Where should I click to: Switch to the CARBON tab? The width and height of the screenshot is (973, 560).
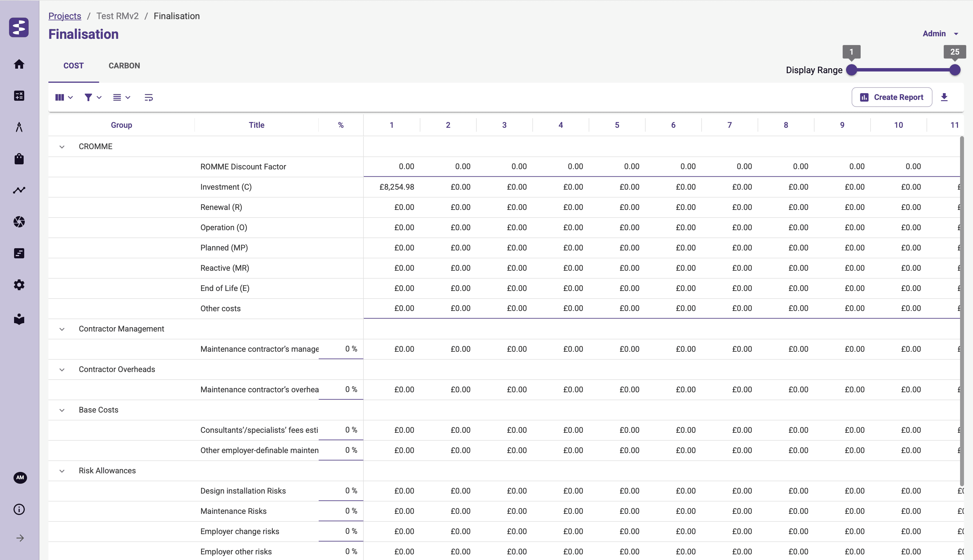(x=124, y=66)
